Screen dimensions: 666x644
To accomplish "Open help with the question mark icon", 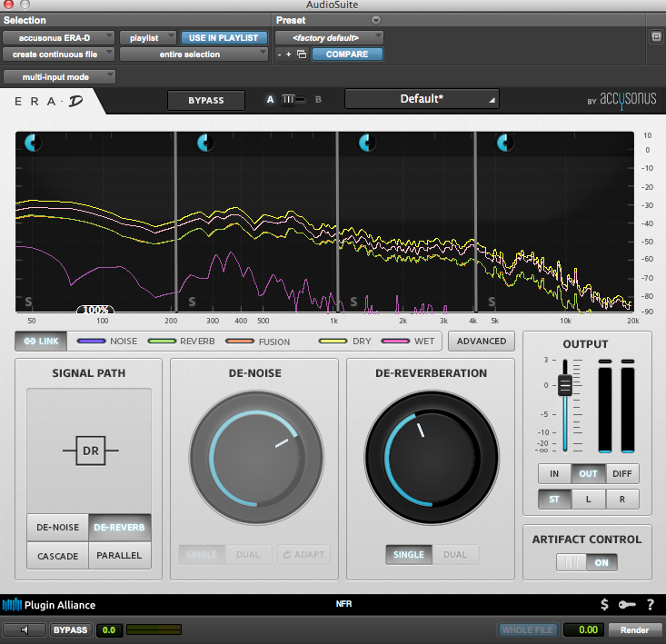I will (x=651, y=605).
